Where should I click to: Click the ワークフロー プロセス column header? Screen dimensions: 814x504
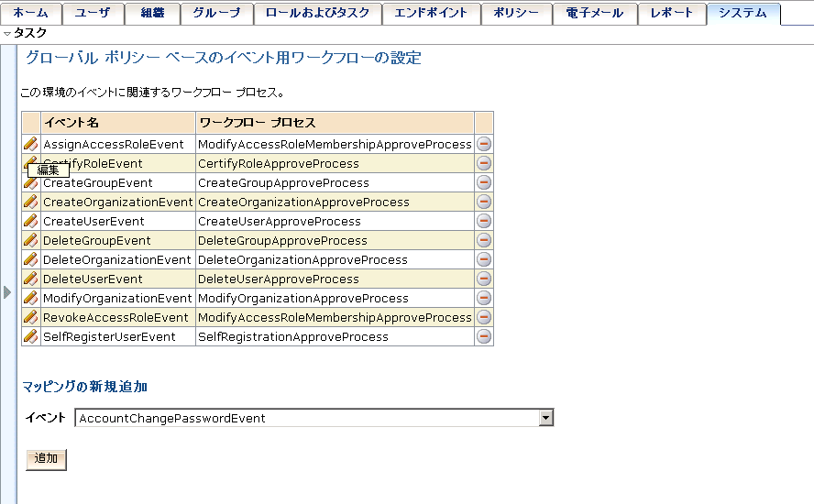[x=335, y=123]
